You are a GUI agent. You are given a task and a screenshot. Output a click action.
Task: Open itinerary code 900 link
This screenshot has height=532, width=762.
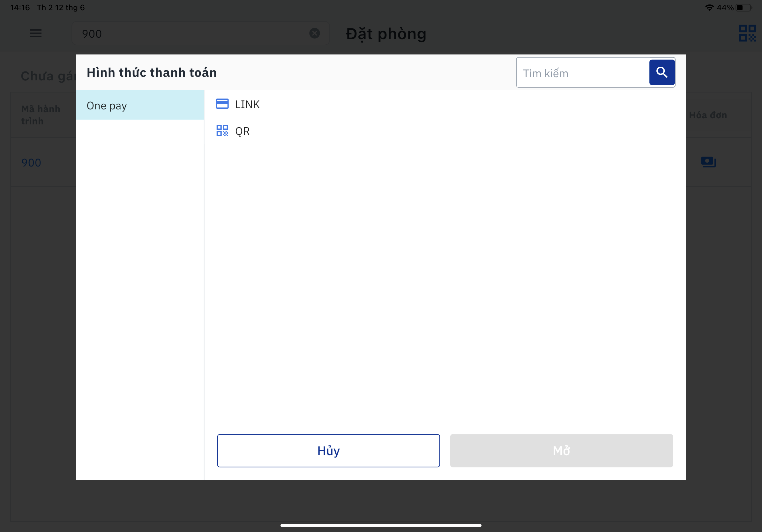point(31,163)
